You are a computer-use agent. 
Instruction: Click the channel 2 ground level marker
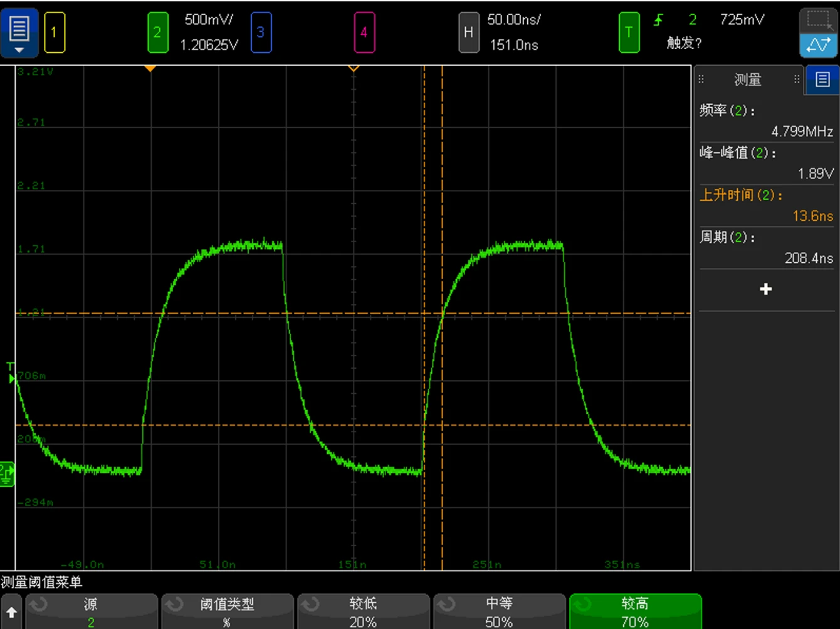point(7,474)
